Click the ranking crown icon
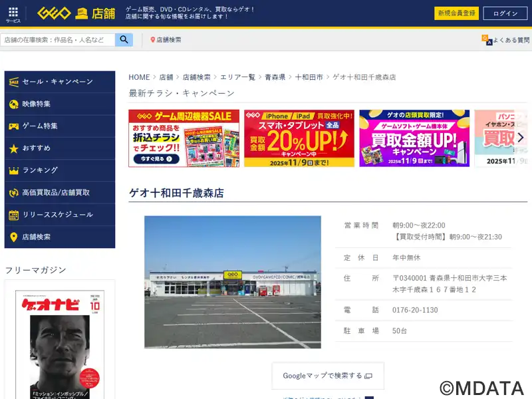 13,170
